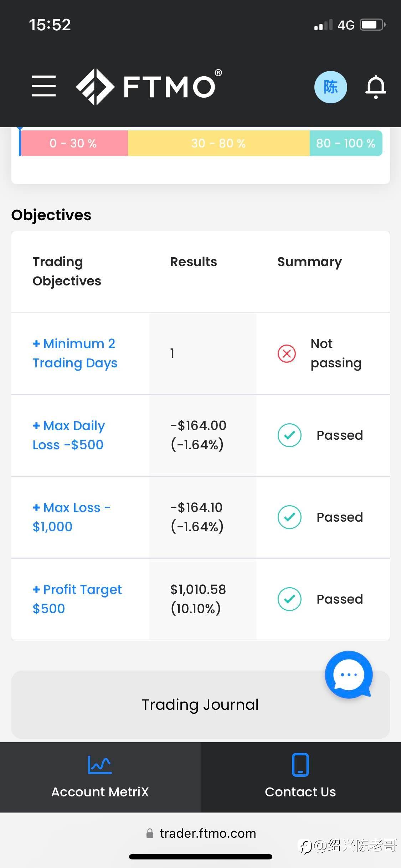The image size is (401, 868).
Task: Click the Account MetriX chart icon
Action: 100,765
